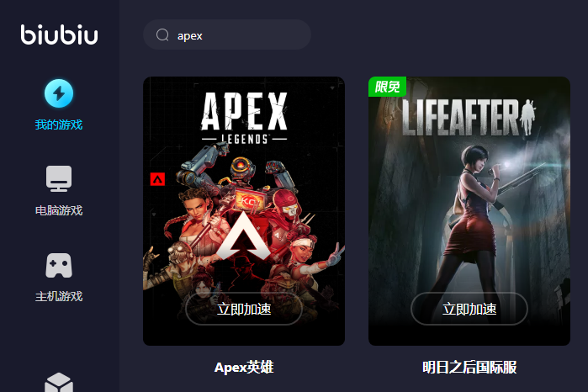Click the biubiu logo
The image size is (588, 392).
pos(59,34)
